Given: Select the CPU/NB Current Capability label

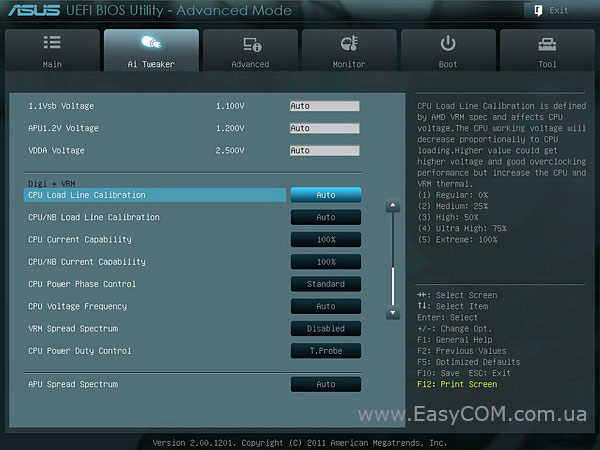Looking at the screenshot, I should click(87, 262).
